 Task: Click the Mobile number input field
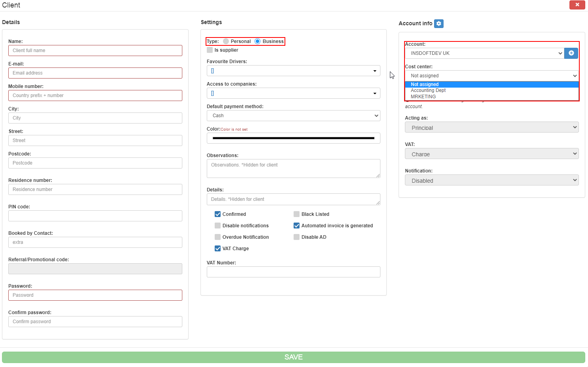[95, 95]
